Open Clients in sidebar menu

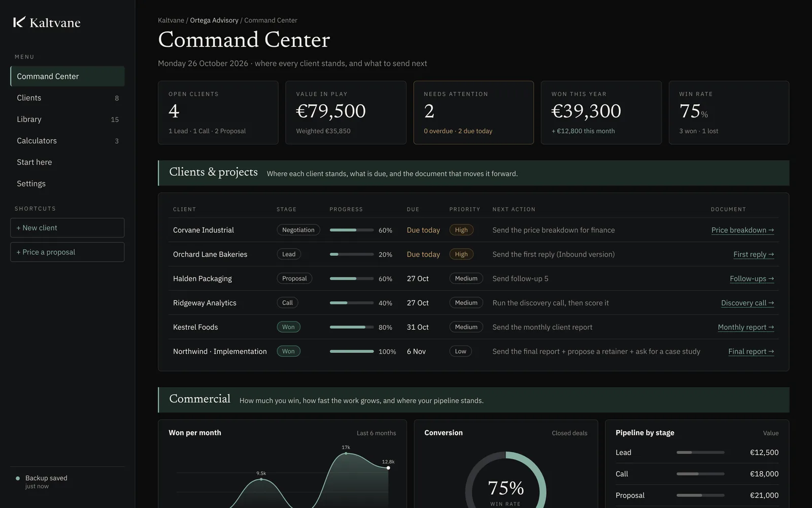click(67, 98)
